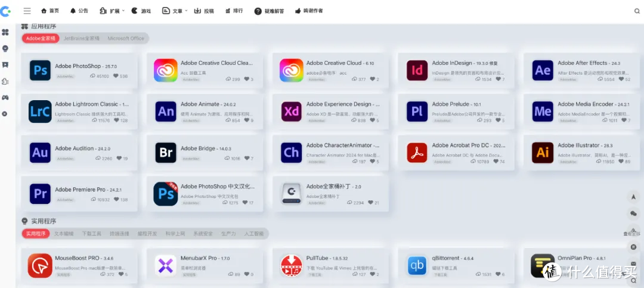This screenshot has height=288, width=644.
Task: Switch to 科学上网 tab
Action: pyautogui.click(x=175, y=234)
